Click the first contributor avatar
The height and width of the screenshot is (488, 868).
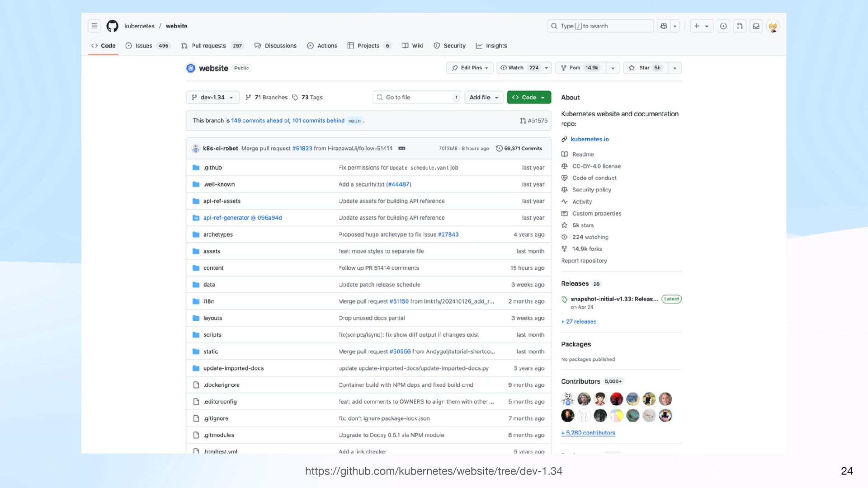click(x=568, y=399)
